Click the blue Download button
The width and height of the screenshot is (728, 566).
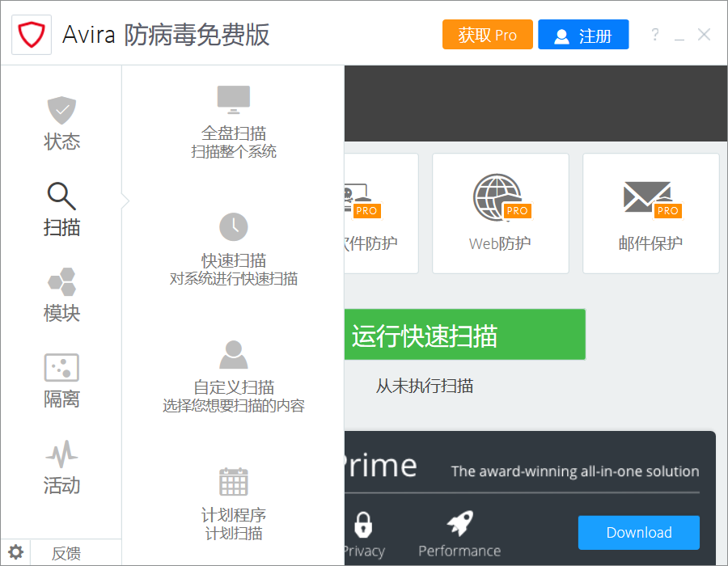638,532
